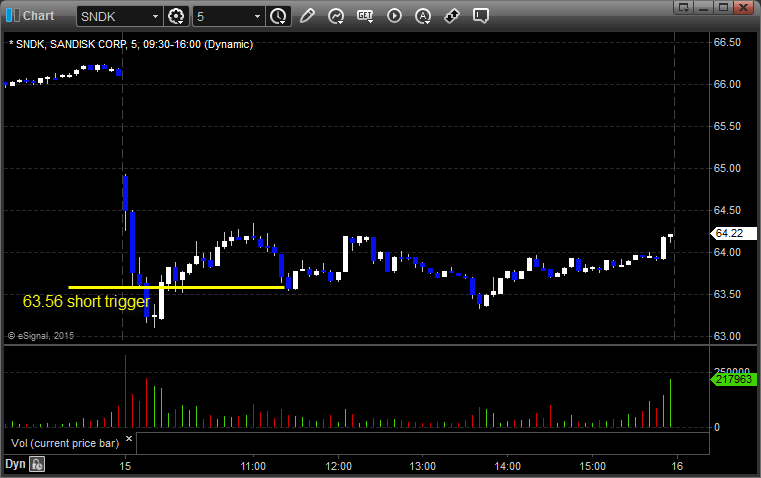Click the 64.22 current price marker
The width and height of the screenshot is (761, 478).
(x=733, y=233)
